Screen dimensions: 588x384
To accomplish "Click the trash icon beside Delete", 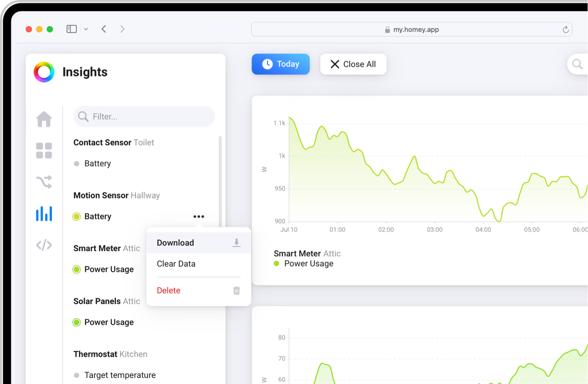I will (237, 290).
